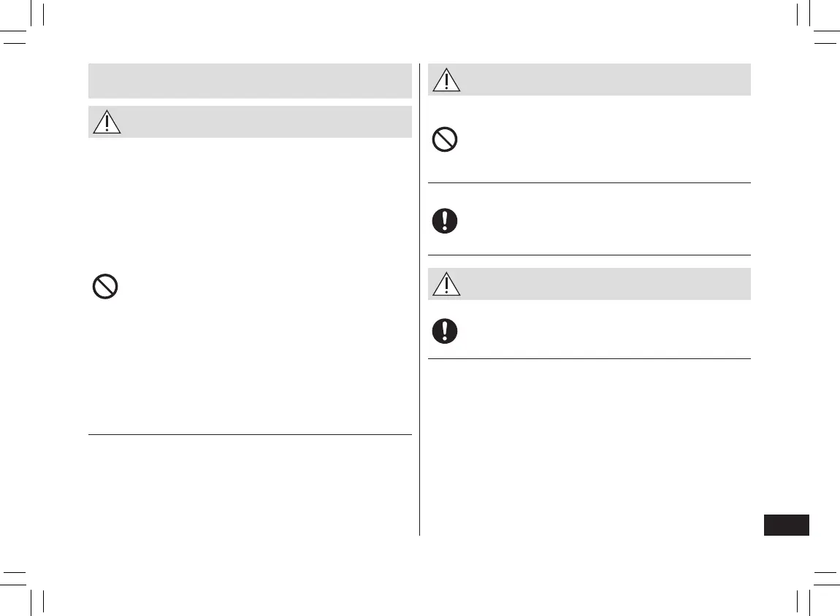Viewport: 840px width, 616px height.
Task: Click the divider below the lower exclamation icon
Action: pyautogui.click(x=589, y=358)
